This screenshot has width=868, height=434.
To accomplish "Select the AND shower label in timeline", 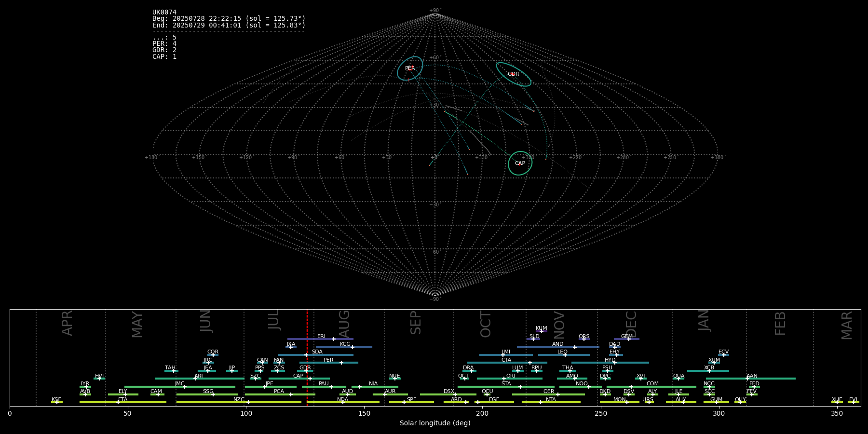I will (x=558, y=344).
